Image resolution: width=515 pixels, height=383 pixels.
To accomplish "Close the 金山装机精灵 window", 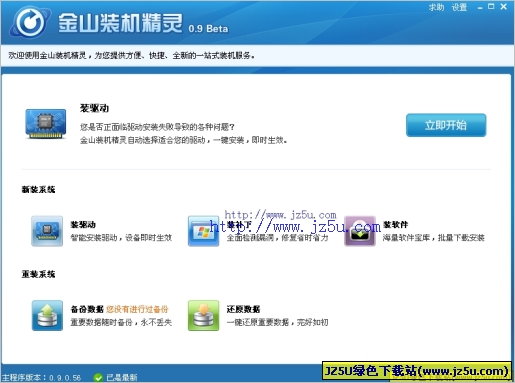I will tap(504, 7).
